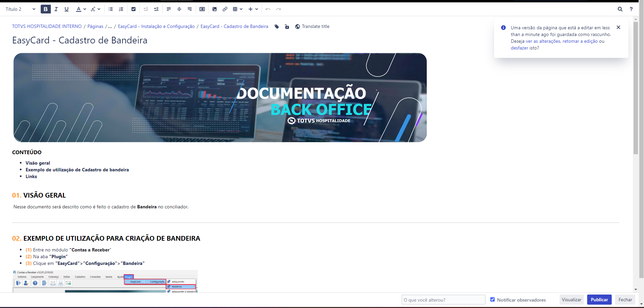Select the Contas a Receber screenshot image

[105, 281]
